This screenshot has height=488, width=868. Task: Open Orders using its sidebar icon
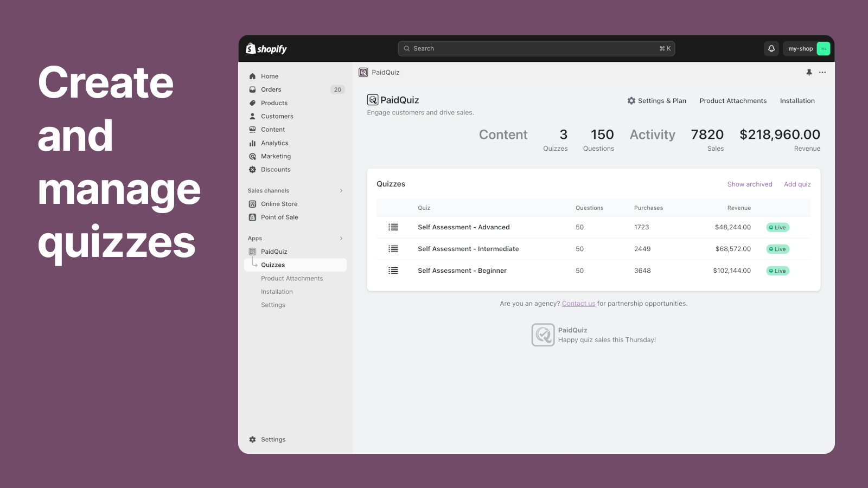coord(252,89)
